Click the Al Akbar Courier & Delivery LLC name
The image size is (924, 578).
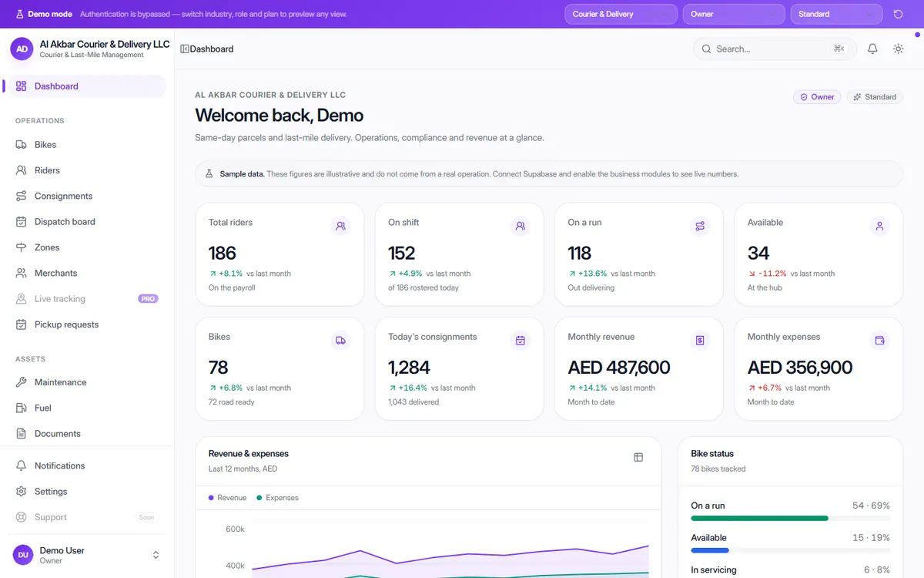pyautogui.click(x=105, y=44)
